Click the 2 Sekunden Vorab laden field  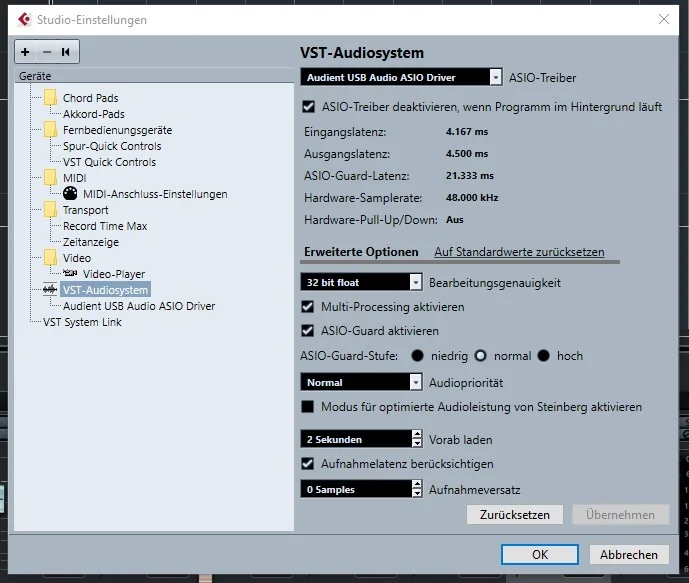pyautogui.click(x=356, y=439)
